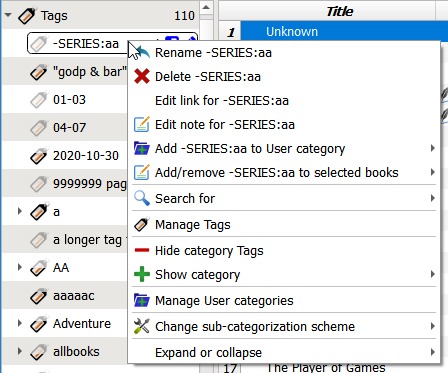Open the Add/remove to selected books submenu arrow
448x373 pixels.
pos(432,172)
